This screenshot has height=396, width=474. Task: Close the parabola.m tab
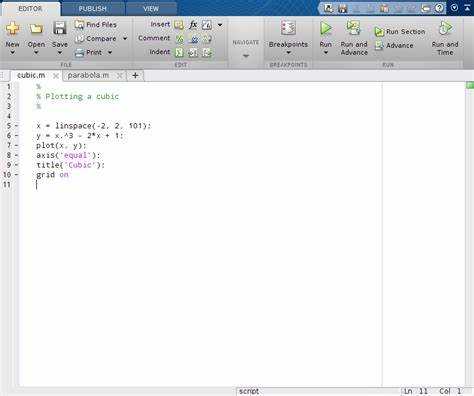119,76
